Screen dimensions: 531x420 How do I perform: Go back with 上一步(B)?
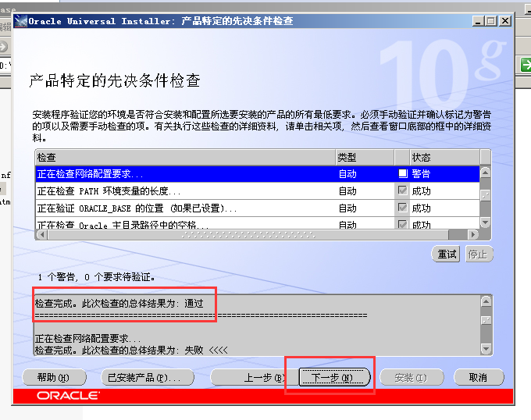click(x=254, y=377)
